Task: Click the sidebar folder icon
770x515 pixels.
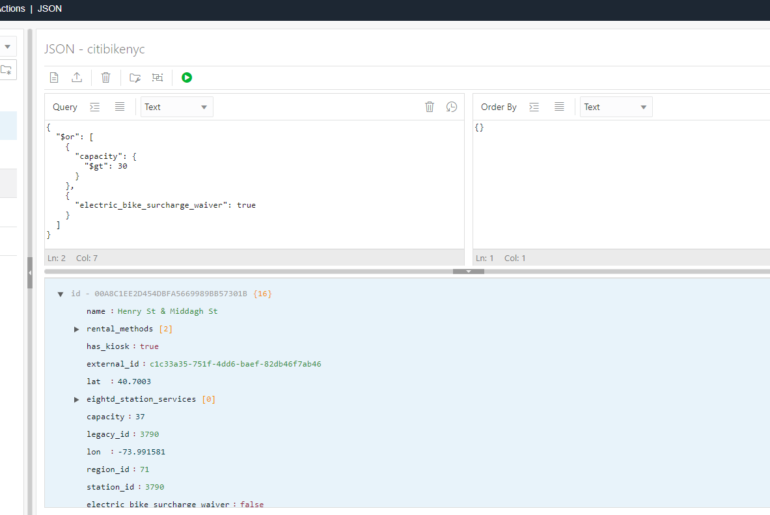Action: [6, 70]
